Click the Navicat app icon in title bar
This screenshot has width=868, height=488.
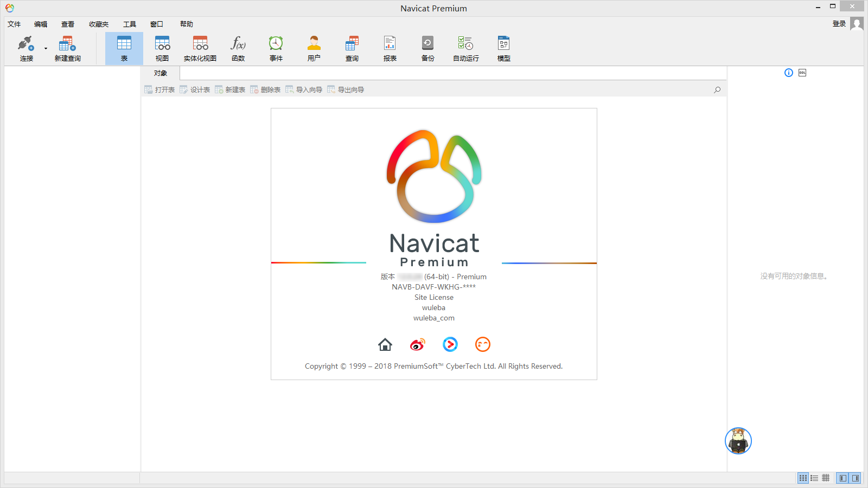pos(10,8)
